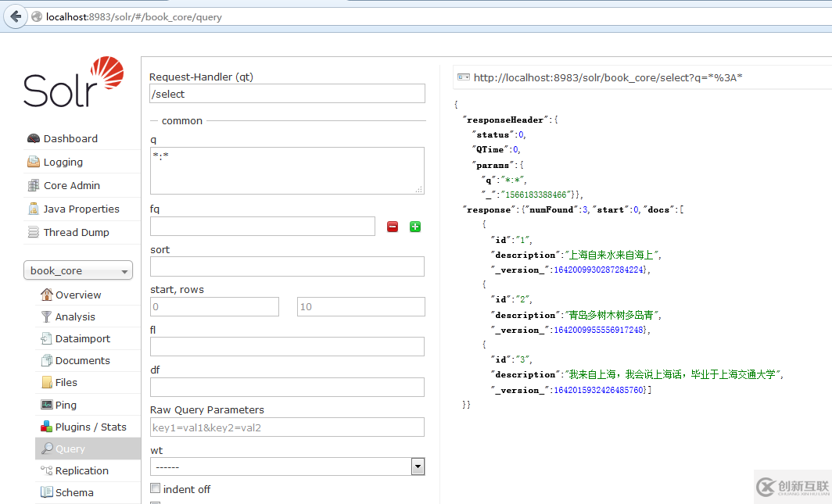
Task: Click the Replication icon
Action: click(47, 470)
